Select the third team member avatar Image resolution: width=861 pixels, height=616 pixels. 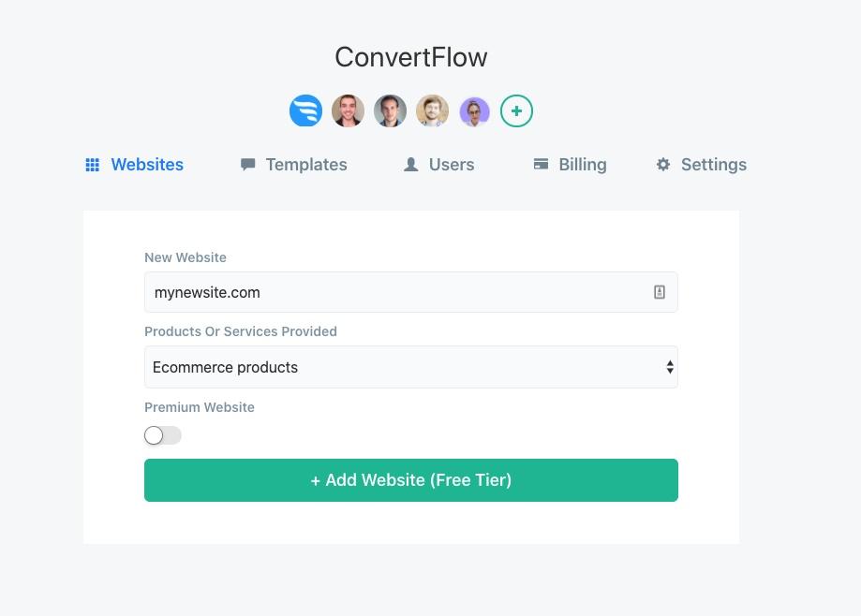[x=391, y=110]
